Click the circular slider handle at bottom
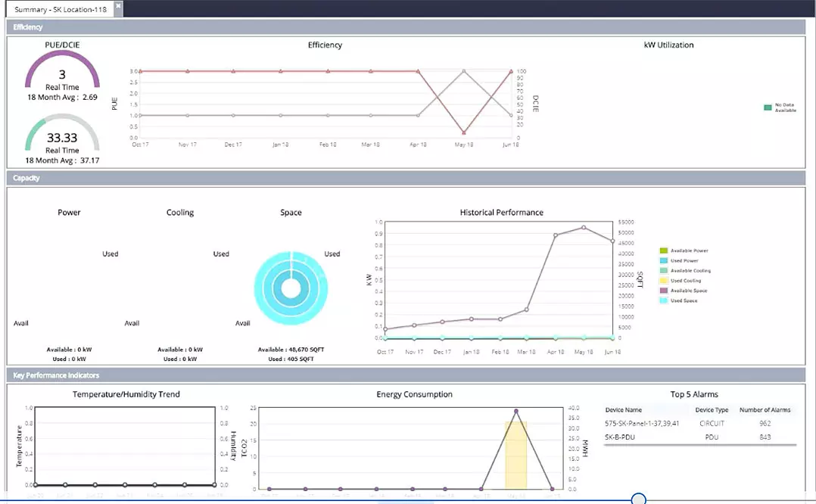 639,499
